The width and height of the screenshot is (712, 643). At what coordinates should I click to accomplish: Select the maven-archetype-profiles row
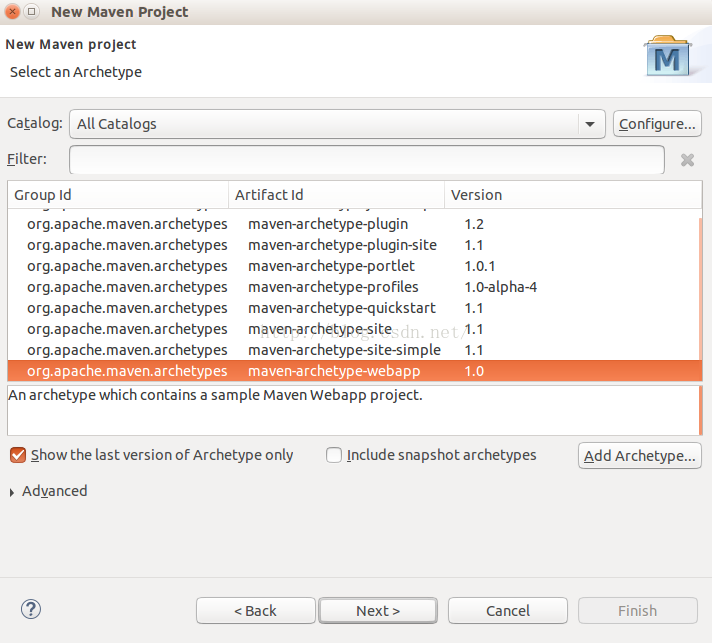pos(353,287)
